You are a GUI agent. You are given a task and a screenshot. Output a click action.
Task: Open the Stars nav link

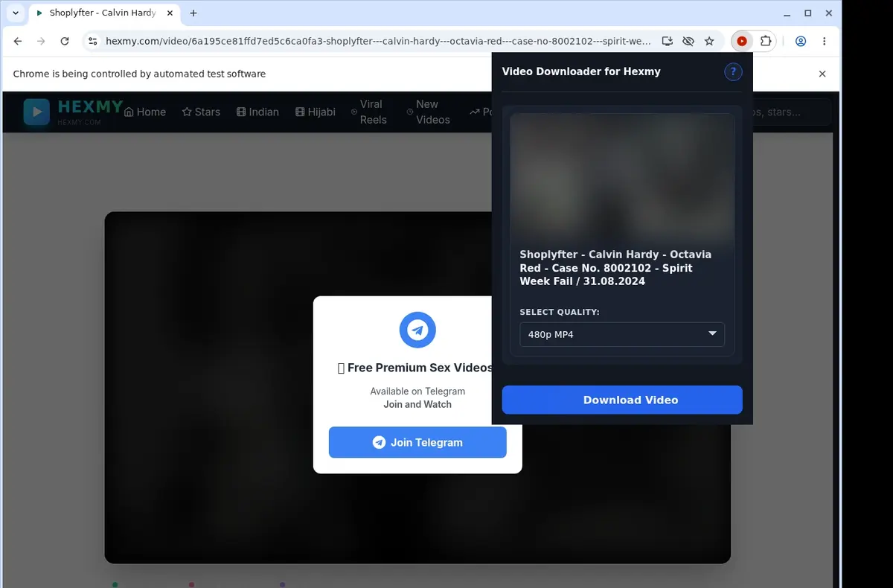point(201,112)
